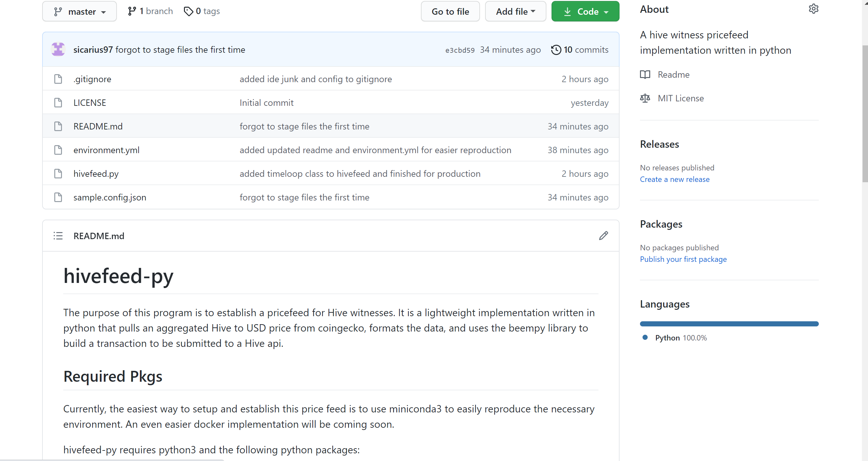Click the book icon next to Readme
This screenshot has height=461, width=868.
click(645, 74)
